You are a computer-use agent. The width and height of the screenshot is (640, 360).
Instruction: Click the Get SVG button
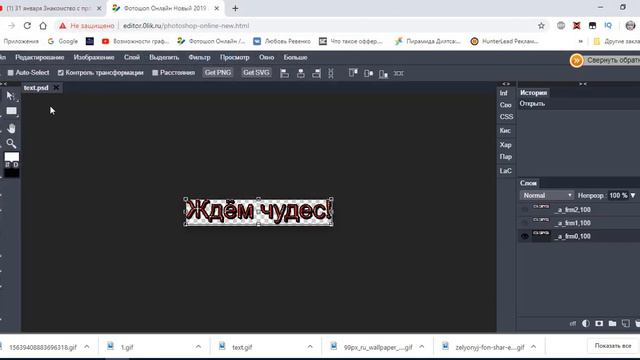tap(256, 73)
